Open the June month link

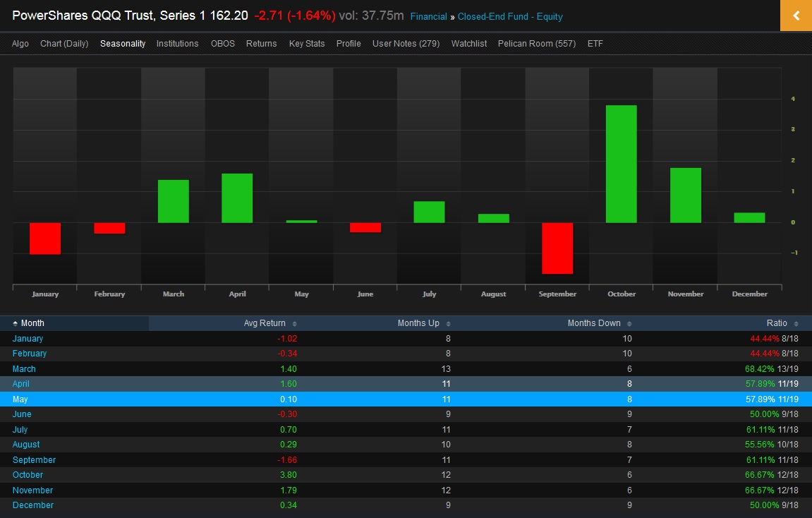(x=22, y=414)
